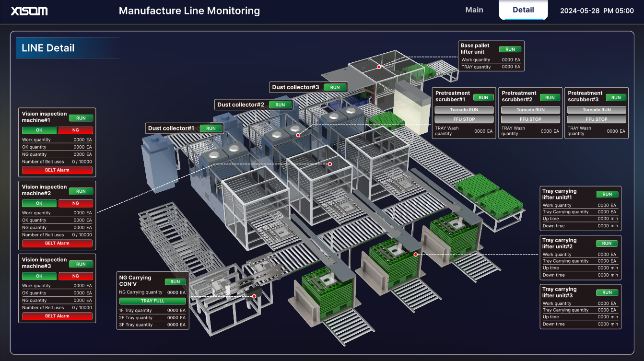Click the red marker dot near NG Carrying CON'V
The height and width of the screenshot is (361, 644).
pos(254,296)
